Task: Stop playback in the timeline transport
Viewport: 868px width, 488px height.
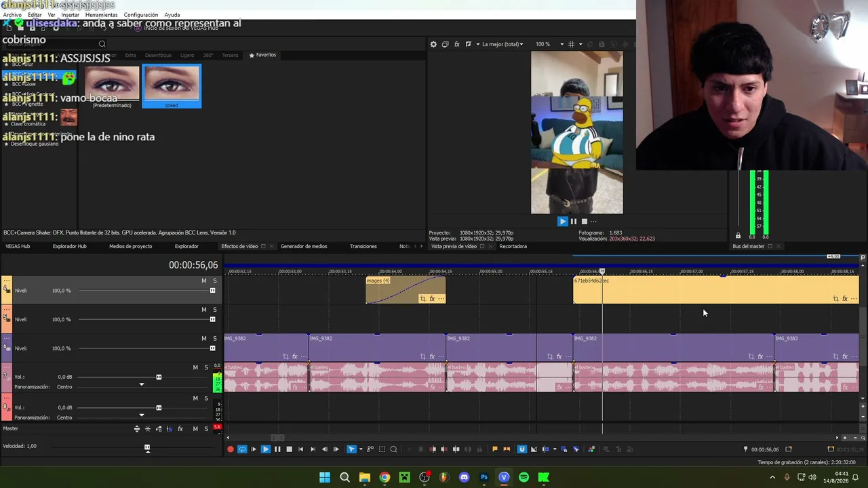Action: tap(289, 449)
